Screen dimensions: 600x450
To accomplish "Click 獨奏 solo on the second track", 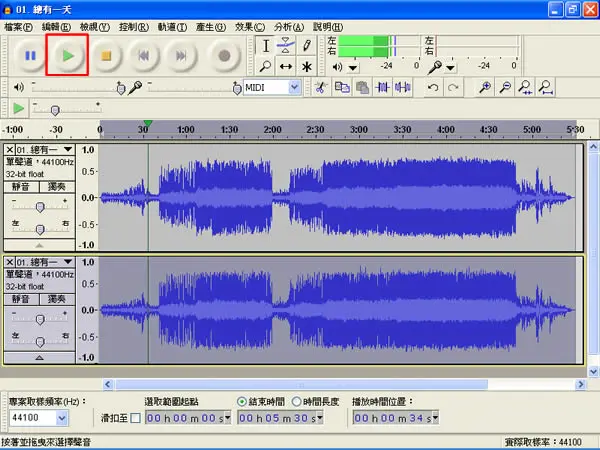I will pyautogui.click(x=57, y=299).
